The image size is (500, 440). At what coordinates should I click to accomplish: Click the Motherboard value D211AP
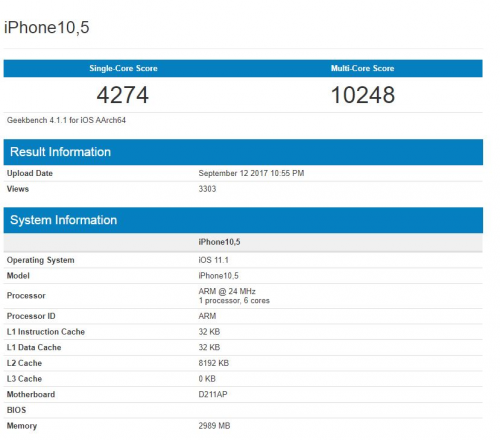pyautogui.click(x=213, y=394)
